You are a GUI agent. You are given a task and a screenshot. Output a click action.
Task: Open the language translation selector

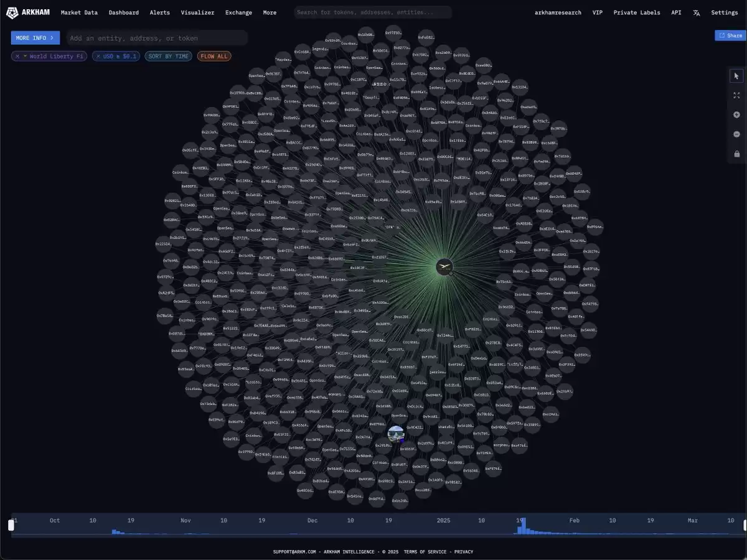point(697,12)
